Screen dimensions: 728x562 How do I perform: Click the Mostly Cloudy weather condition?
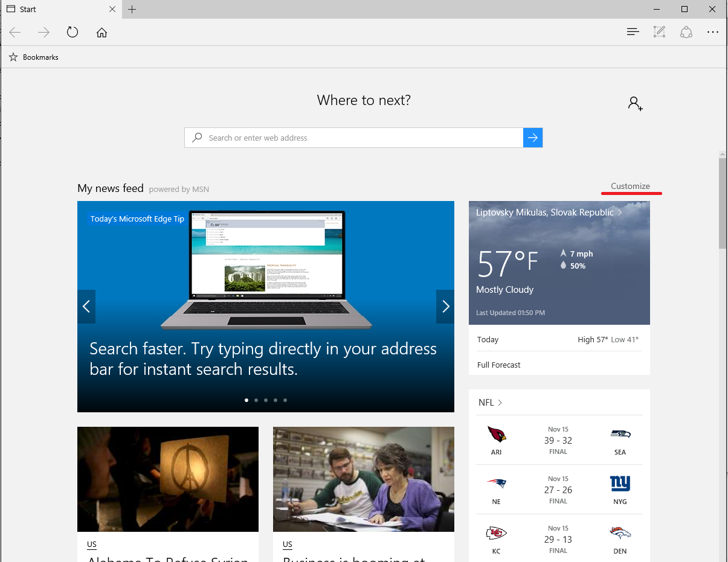[x=505, y=290]
